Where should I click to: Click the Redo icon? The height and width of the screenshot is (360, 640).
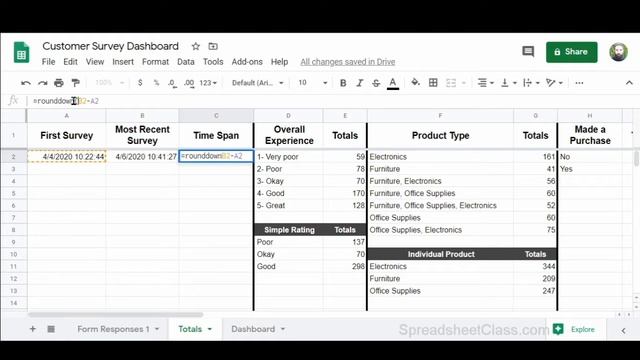coord(42,83)
